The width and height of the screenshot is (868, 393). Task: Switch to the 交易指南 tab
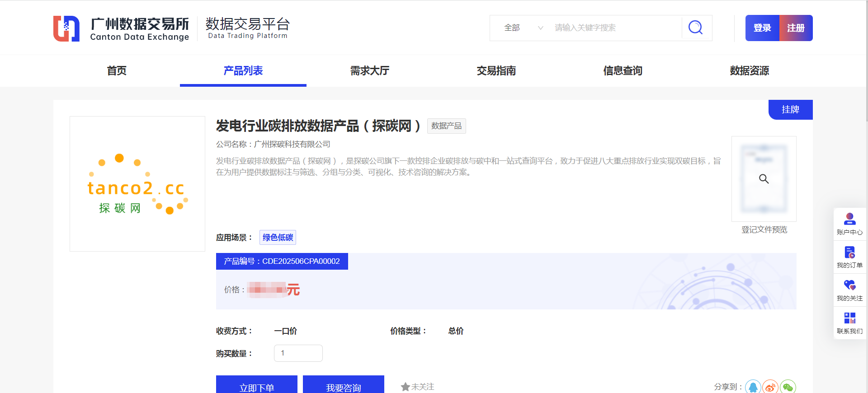pyautogui.click(x=496, y=71)
